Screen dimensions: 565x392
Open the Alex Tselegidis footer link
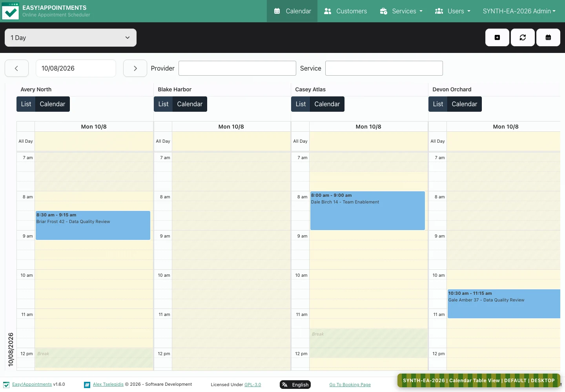point(108,385)
